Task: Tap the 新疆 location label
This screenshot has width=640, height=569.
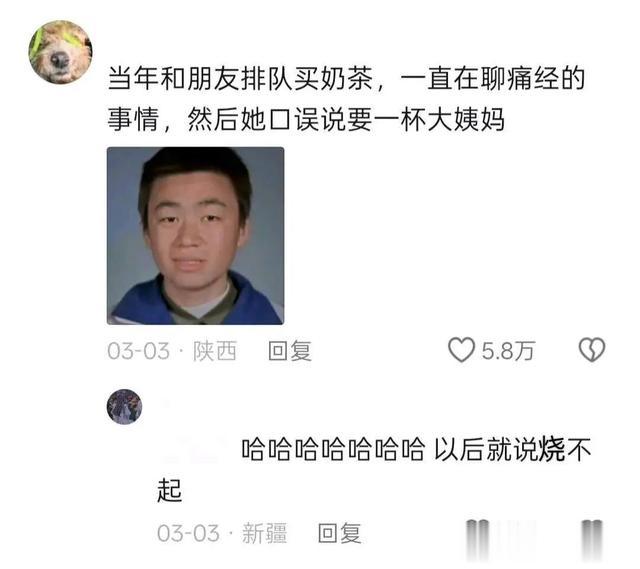Action: point(265,533)
